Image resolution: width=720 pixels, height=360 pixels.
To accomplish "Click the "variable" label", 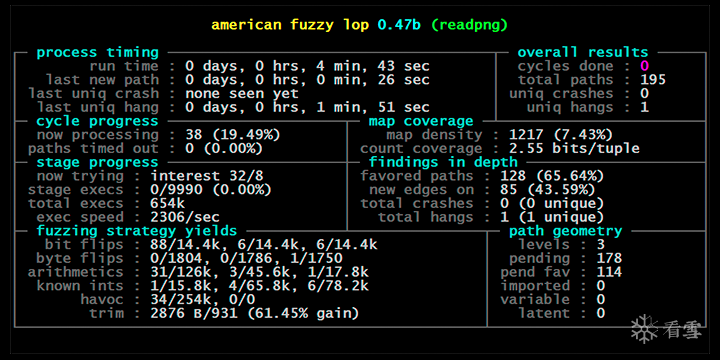I will click(x=535, y=300).
